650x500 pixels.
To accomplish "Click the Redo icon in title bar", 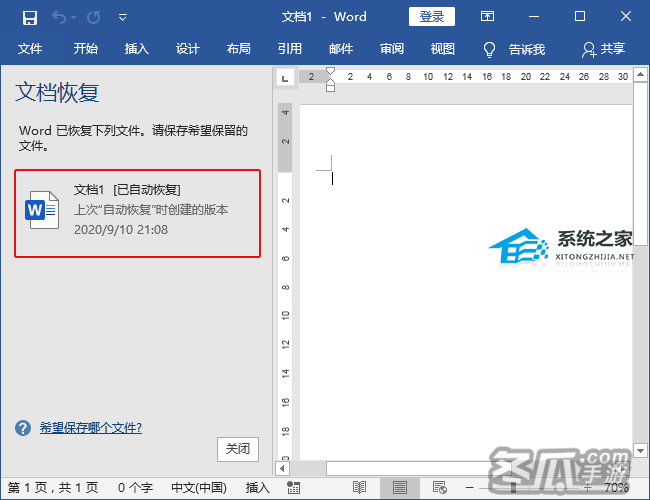I will pyautogui.click(x=94, y=17).
